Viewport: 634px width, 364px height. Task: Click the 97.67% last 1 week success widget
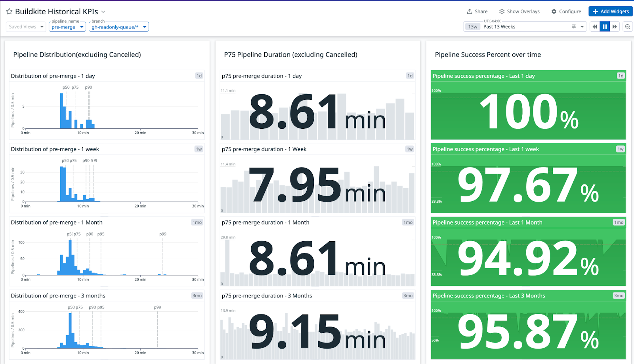coord(528,185)
